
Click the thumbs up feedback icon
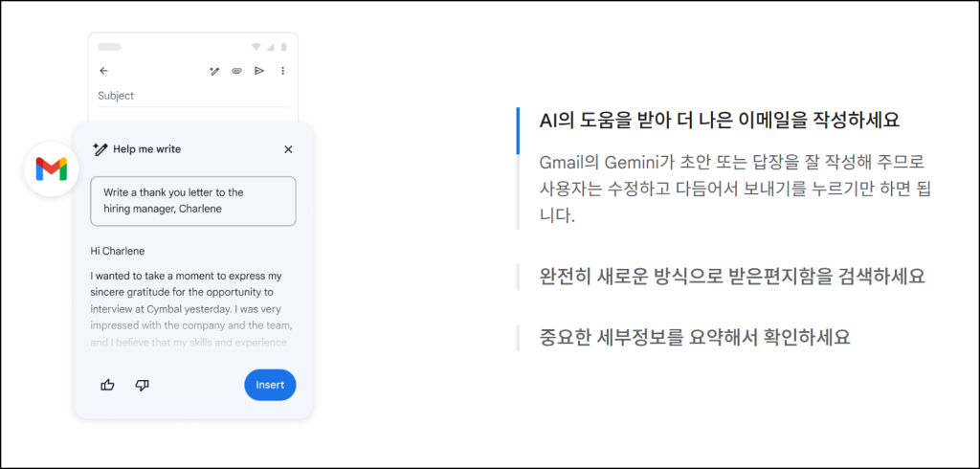[x=107, y=385]
